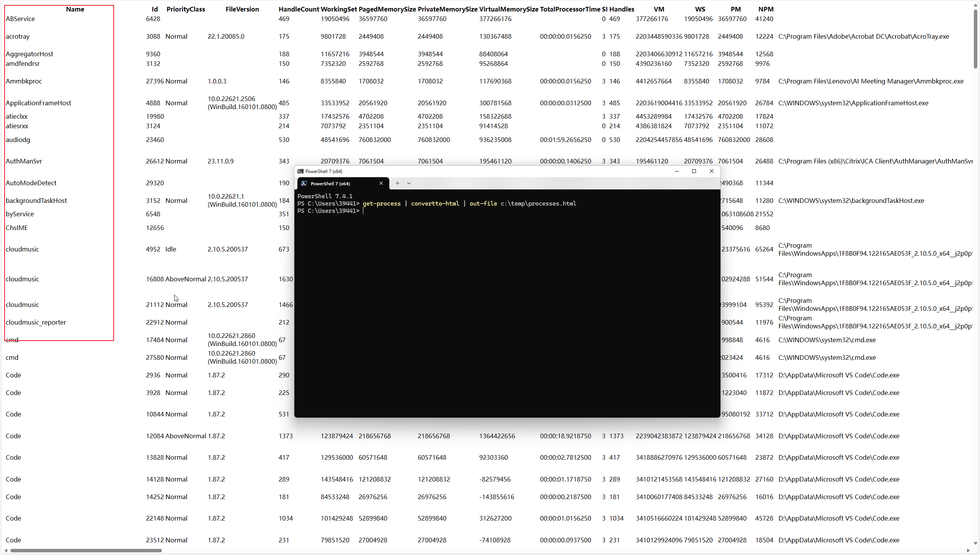Viewport: 980px width, 555px height.
Task: Click the atieclxx process name
Action: pos(16,116)
